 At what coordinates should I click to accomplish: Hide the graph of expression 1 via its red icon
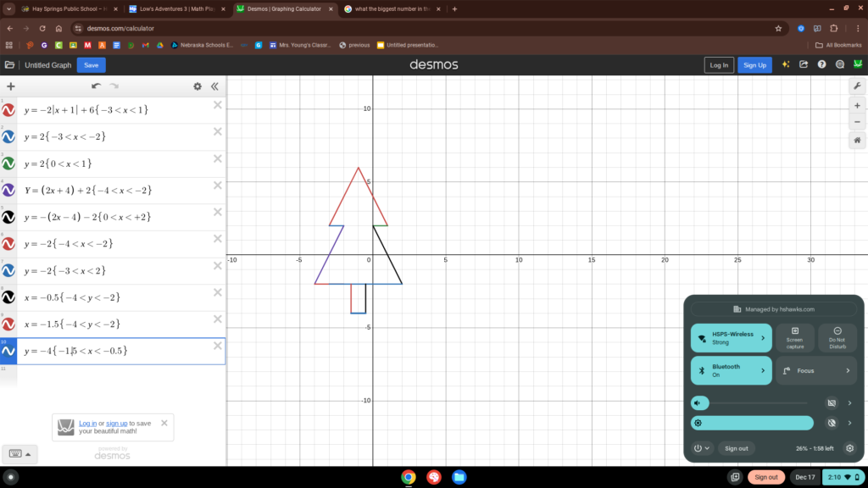[x=8, y=110]
